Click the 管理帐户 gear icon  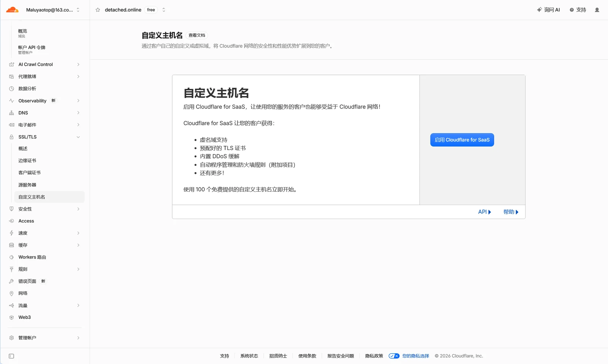[11, 338]
